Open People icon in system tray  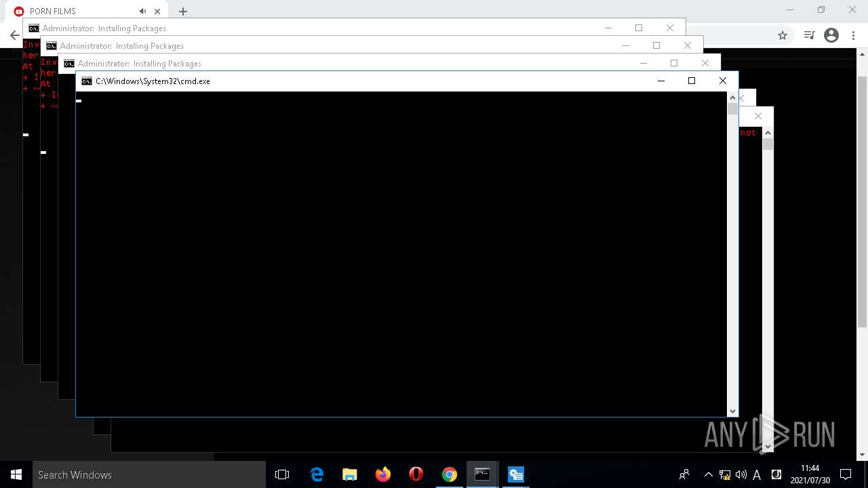(684, 474)
